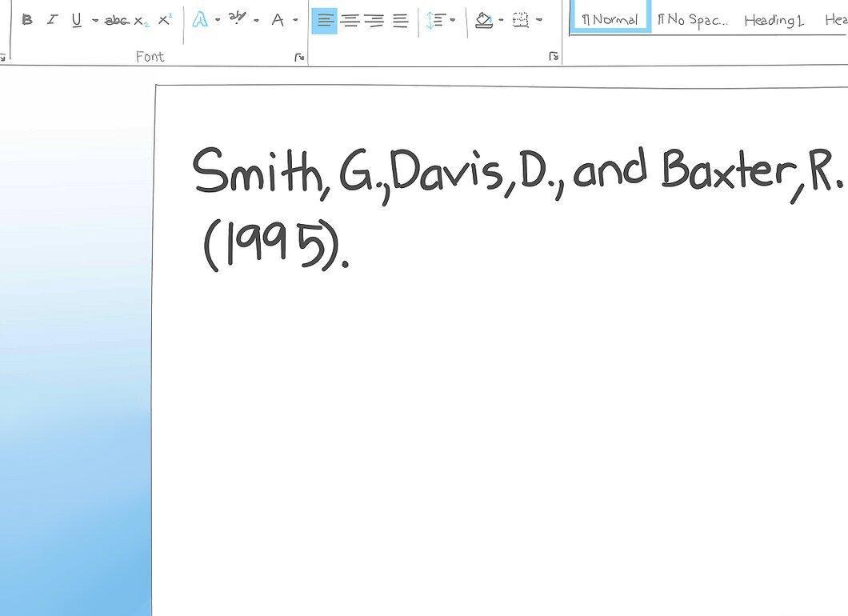The height and width of the screenshot is (616, 848).
Task: Select the No Spacing style
Action: [x=693, y=20]
